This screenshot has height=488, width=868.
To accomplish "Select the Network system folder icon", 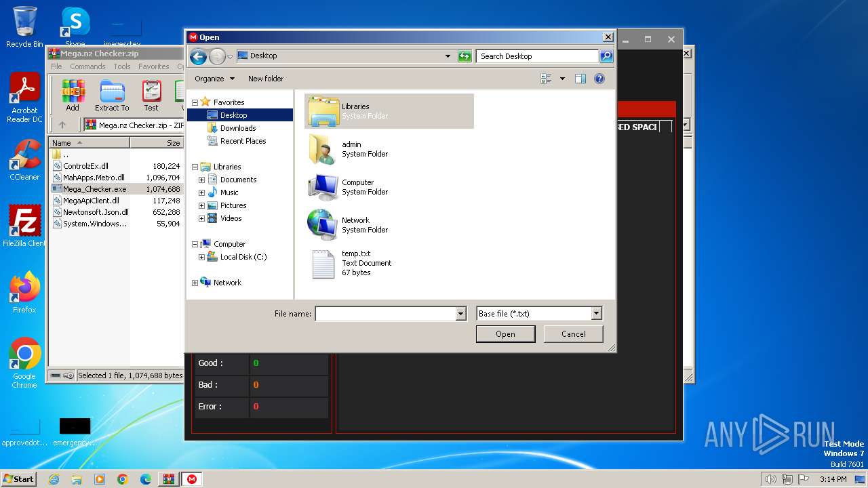I will (323, 225).
